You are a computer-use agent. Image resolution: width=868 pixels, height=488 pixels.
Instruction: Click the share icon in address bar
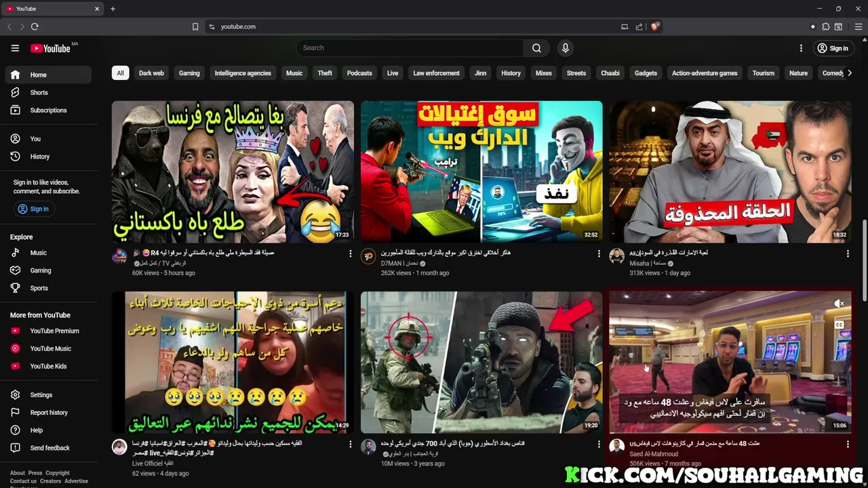(x=639, y=26)
